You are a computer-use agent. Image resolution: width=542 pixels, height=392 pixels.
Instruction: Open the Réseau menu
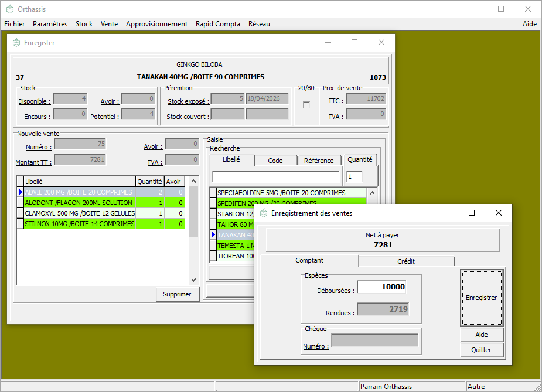[x=259, y=24]
